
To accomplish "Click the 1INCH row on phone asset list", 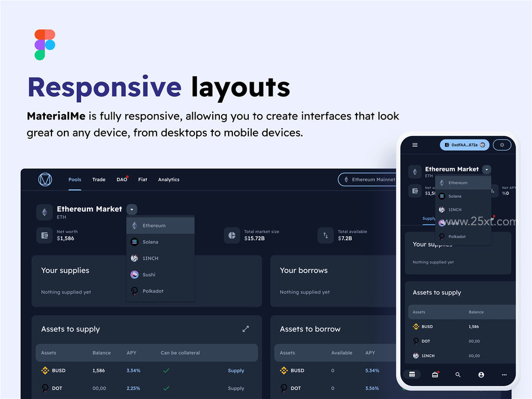I will (462, 356).
